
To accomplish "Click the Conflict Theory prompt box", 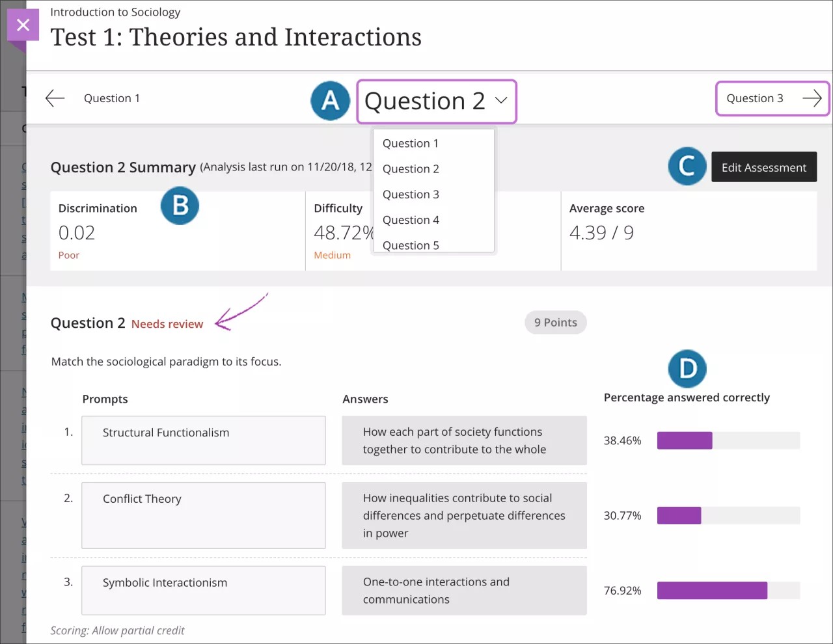I will pos(203,515).
